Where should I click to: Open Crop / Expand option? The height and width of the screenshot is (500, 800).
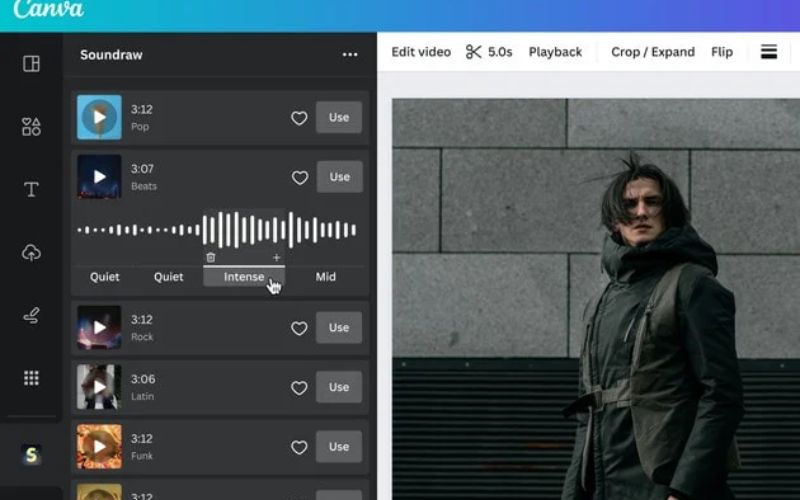coord(653,52)
